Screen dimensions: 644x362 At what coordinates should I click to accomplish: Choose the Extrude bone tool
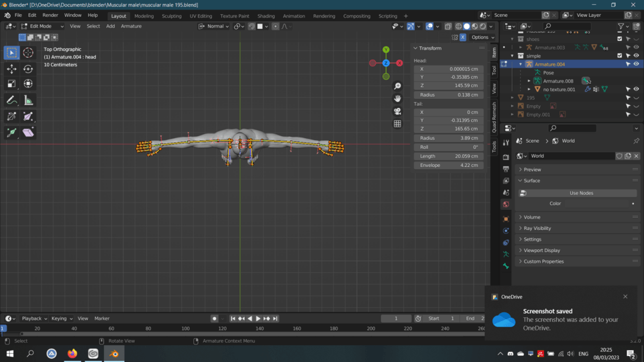[11, 133]
